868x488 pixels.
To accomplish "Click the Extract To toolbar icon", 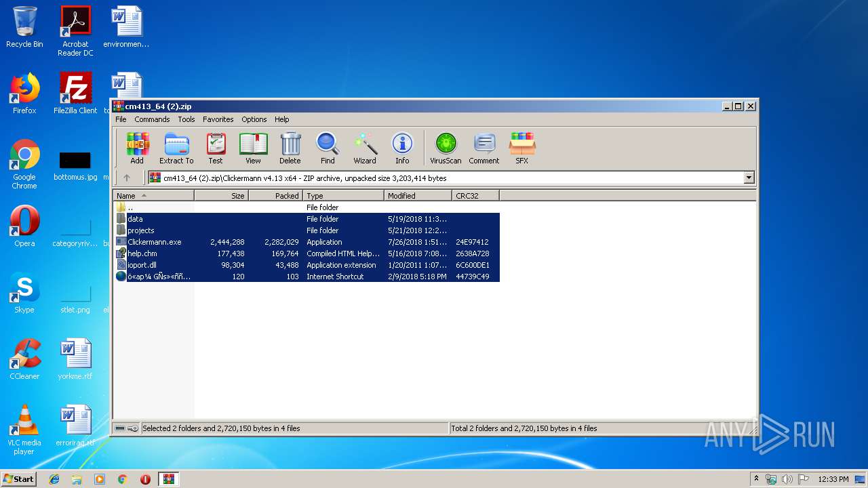I will (x=176, y=148).
